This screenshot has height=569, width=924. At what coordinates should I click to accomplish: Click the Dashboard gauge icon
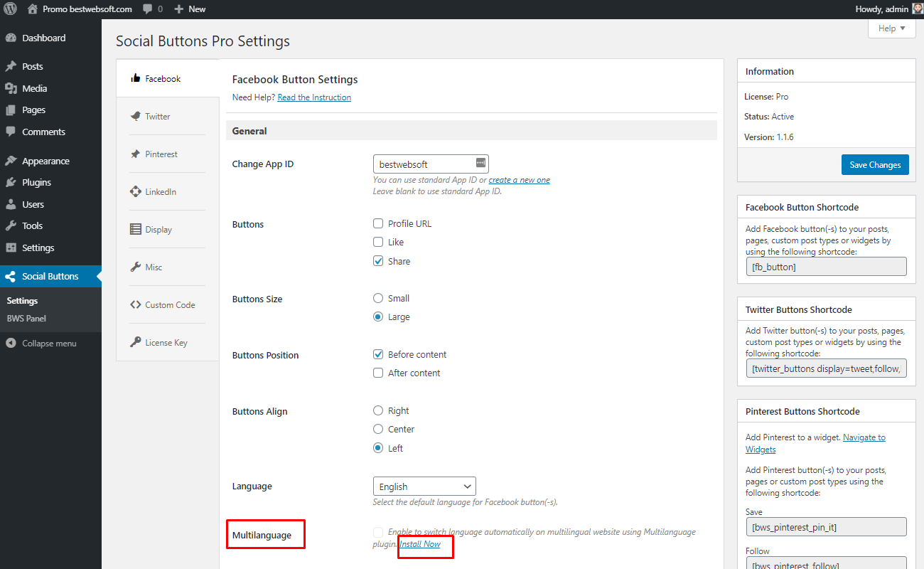(11, 38)
